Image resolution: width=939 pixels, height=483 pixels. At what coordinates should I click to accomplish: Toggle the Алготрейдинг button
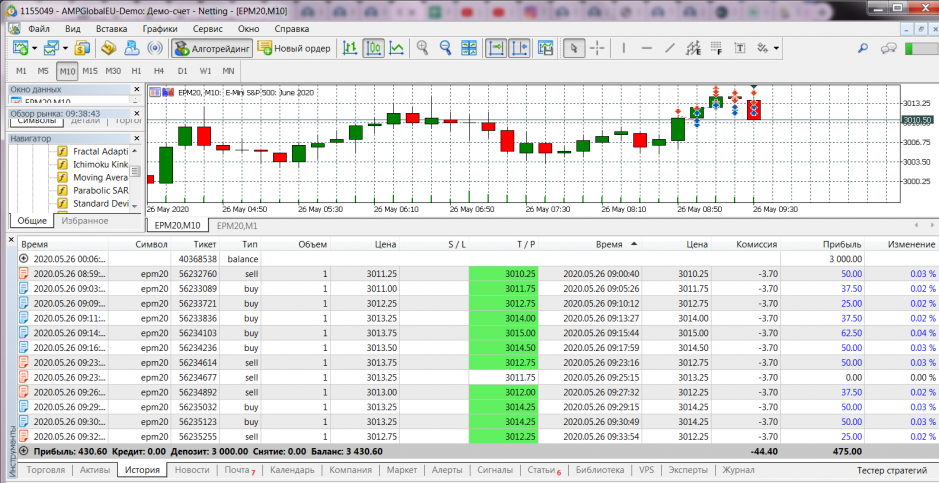[x=212, y=48]
